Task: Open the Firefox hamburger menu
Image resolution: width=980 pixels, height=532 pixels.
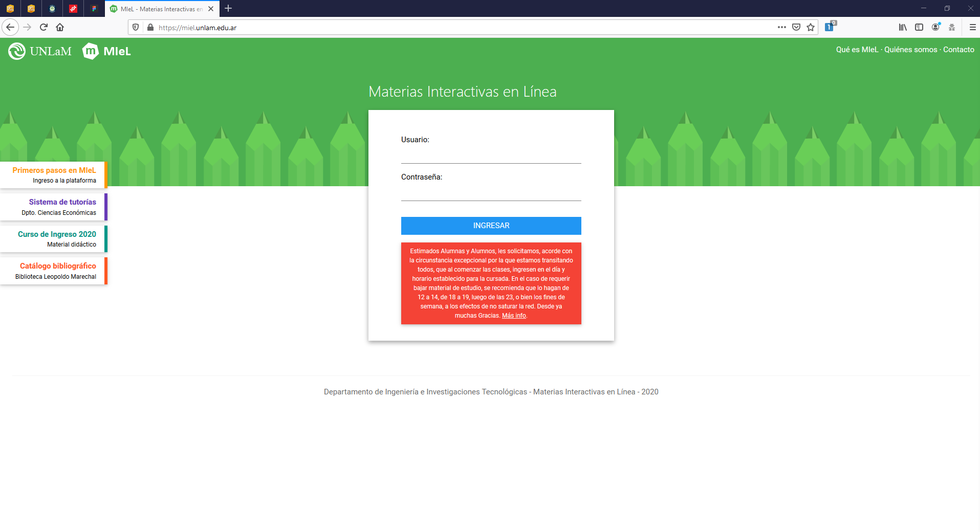Action: coord(973,27)
